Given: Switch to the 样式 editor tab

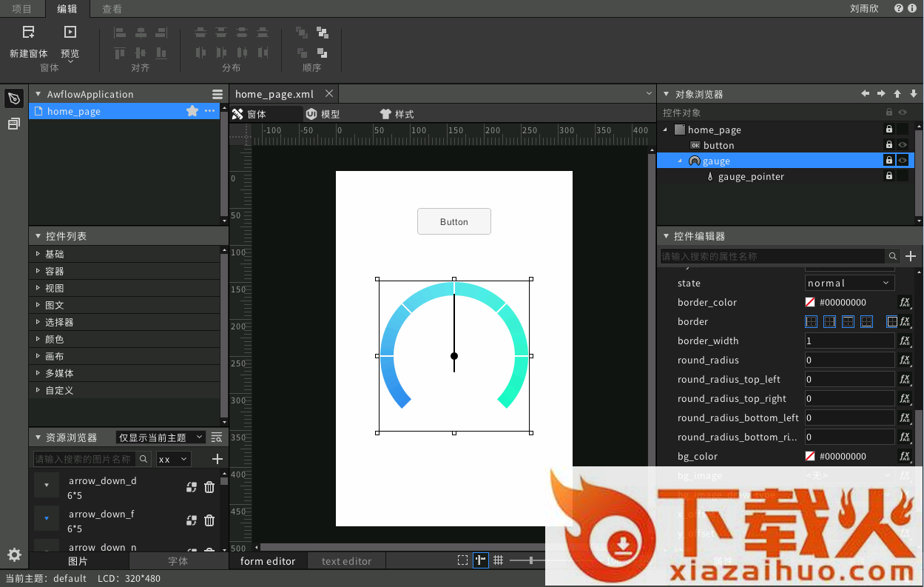Looking at the screenshot, I should pyautogui.click(x=397, y=114).
